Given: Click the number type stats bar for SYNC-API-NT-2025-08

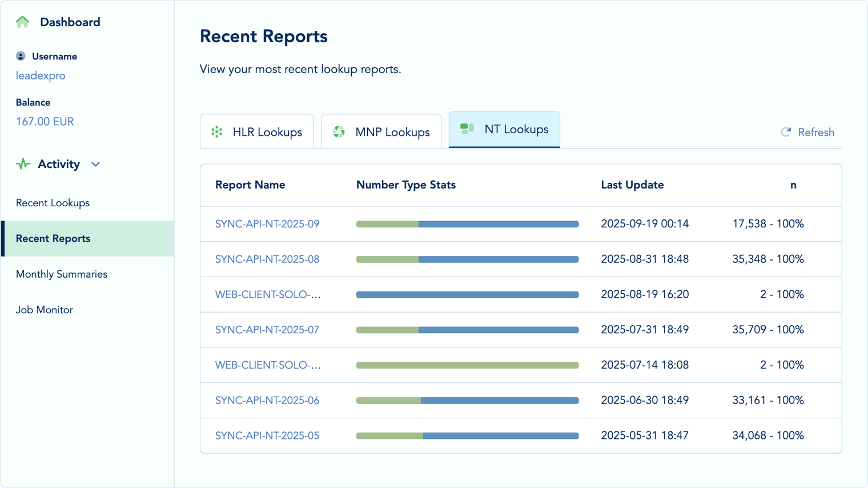Looking at the screenshot, I should click(468, 259).
